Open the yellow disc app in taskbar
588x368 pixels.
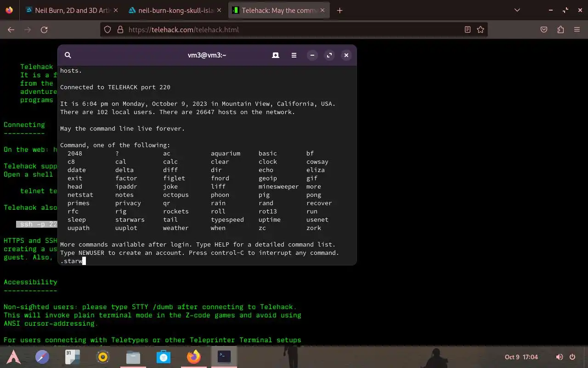103,356
